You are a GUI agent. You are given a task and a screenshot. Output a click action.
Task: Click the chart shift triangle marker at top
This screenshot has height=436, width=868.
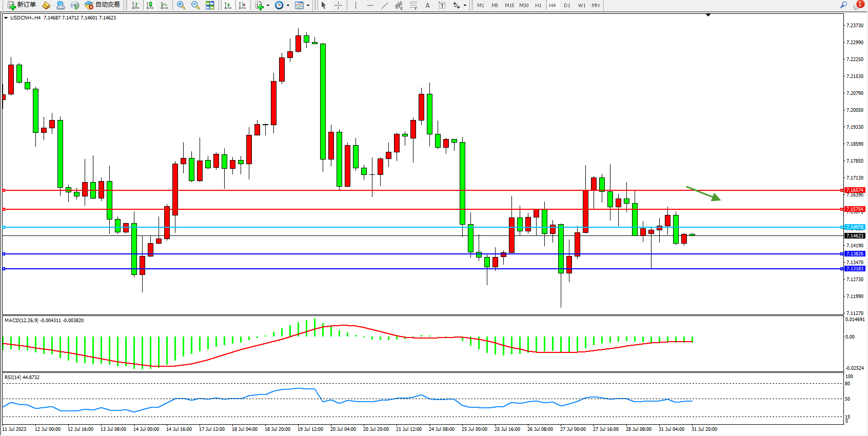(x=708, y=15)
